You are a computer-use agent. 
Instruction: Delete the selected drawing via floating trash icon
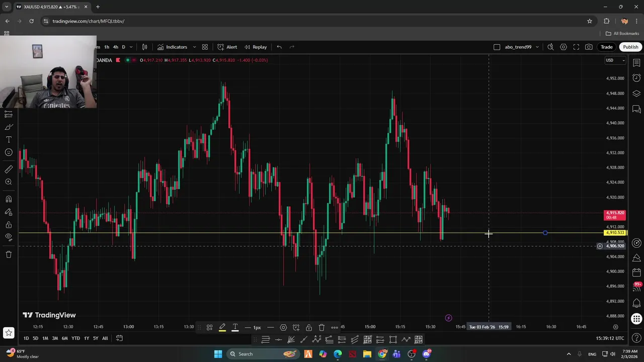pos(321,327)
